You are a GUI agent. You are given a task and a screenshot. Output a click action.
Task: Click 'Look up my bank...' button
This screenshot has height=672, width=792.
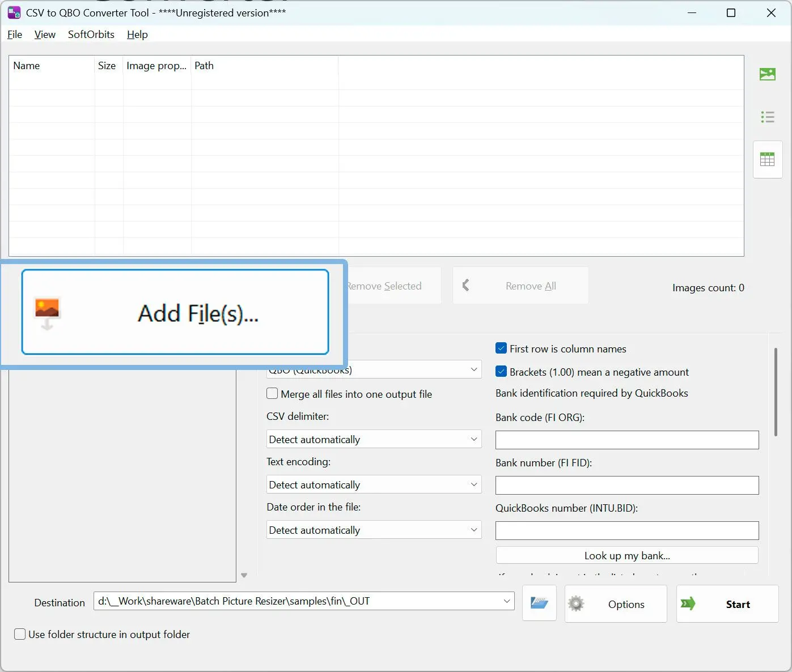pyautogui.click(x=627, y=555)
